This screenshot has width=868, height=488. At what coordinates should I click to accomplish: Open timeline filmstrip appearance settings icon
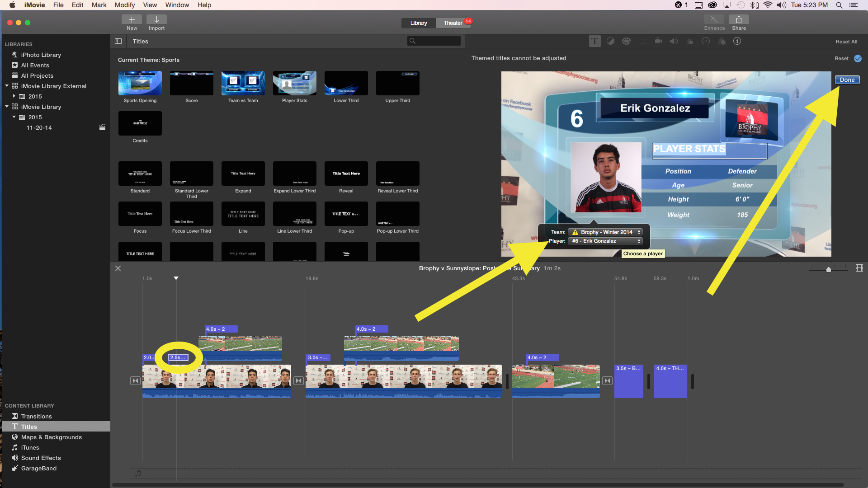(859, 268)
